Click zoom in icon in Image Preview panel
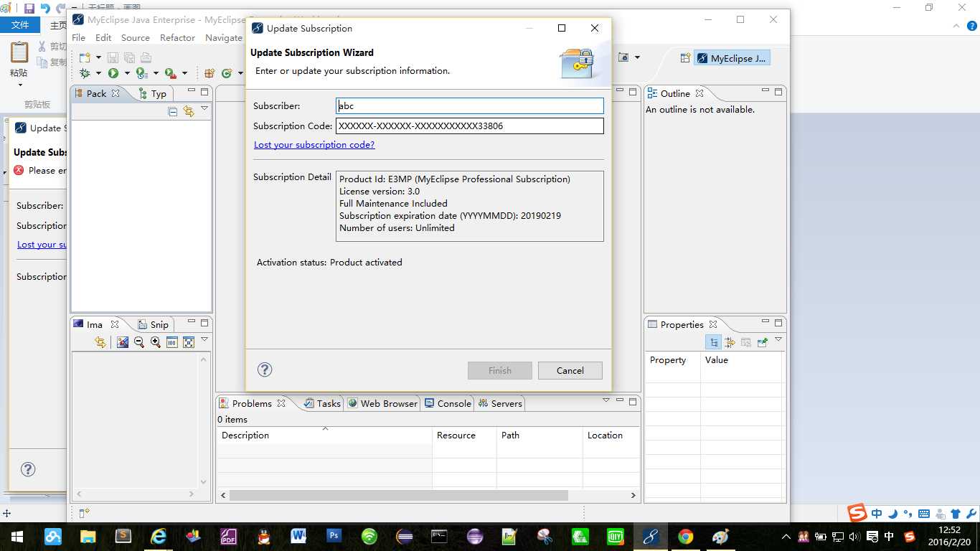Screen dimensions: 980x551 click(156, 343)
